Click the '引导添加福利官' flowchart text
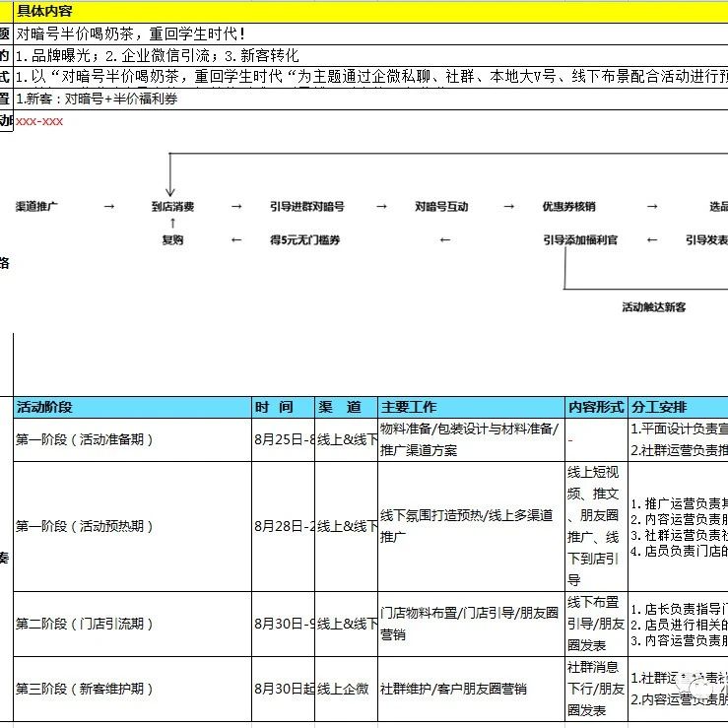728x728 pixels. pos(580,240)
